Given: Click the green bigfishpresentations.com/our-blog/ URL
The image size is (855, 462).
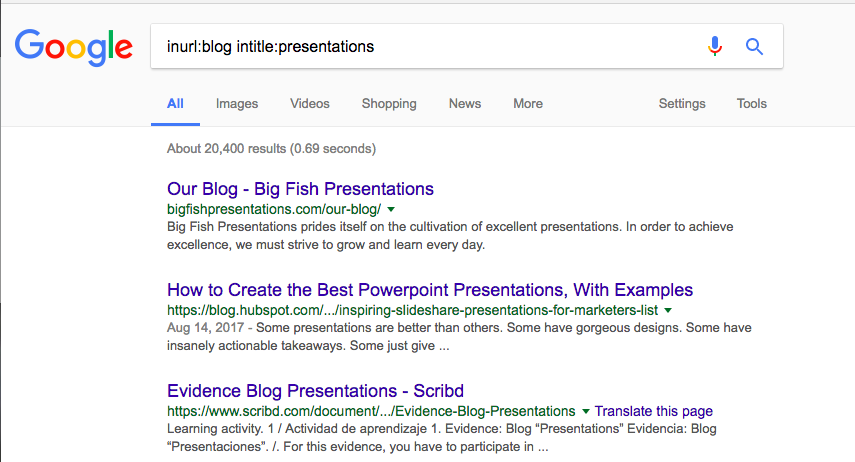Looking at the screenshot, I should point(274,209).
